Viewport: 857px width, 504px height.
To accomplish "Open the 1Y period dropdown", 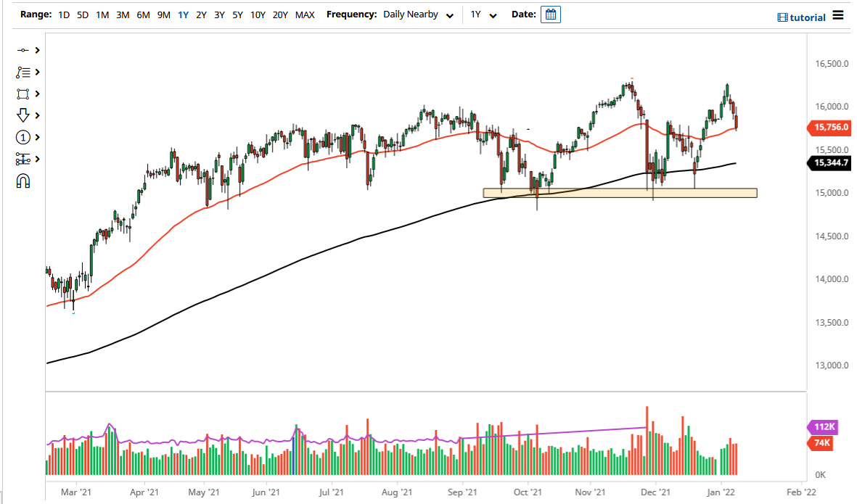I will (485, 14).
